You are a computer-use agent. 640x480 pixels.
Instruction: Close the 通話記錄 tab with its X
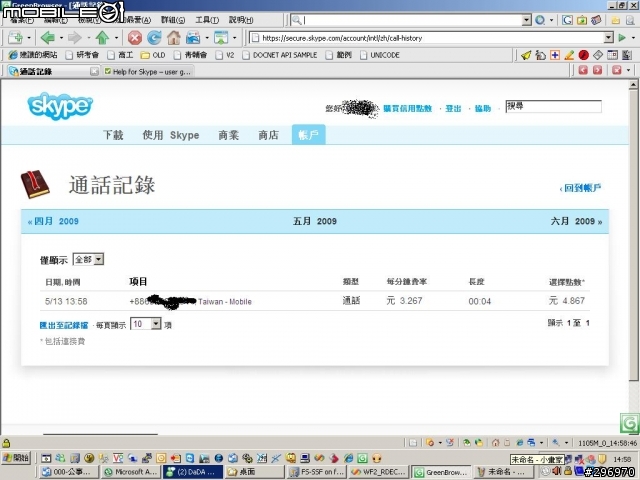94,71
